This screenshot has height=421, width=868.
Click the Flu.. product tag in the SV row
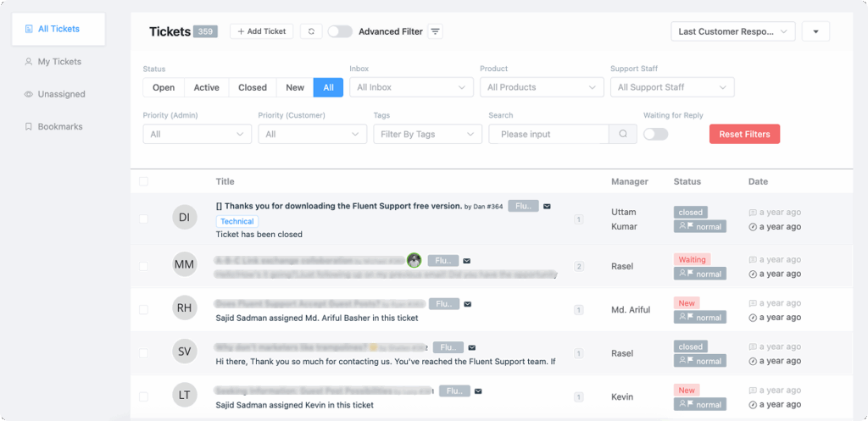pyautogui.click(x=448, y=348)
